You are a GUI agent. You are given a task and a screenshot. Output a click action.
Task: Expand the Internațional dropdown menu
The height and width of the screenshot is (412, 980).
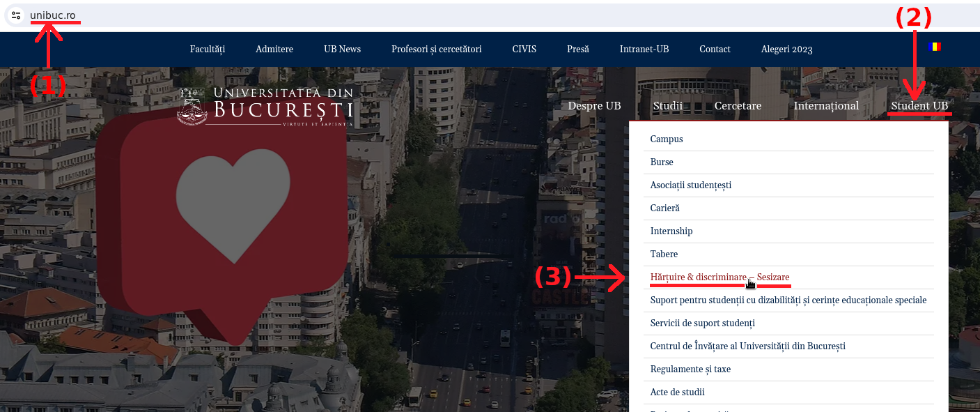826,106
